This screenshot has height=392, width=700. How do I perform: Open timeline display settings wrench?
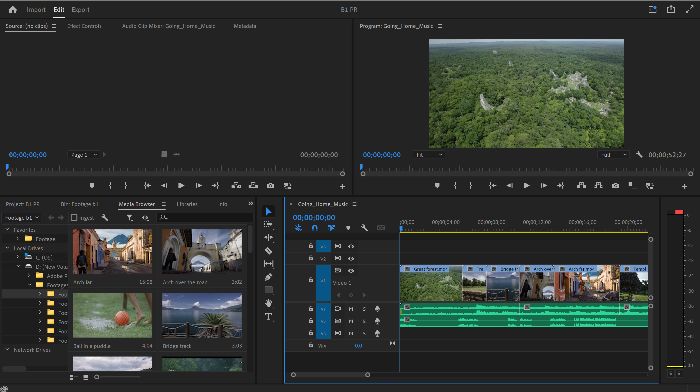coord(364,228)
